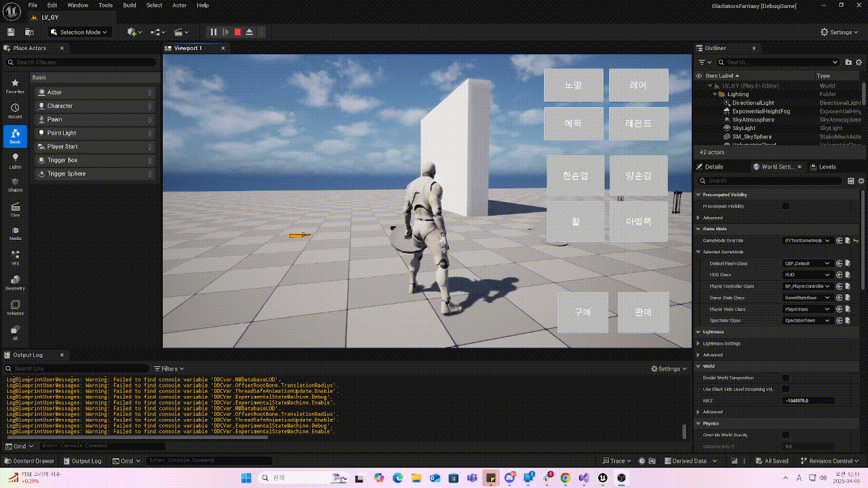Image resolution: width=868 pixels, height=488 pixels.
Task: Select VFX category in Place Actors
Action: pyautogui.click(x=15, y=258)
